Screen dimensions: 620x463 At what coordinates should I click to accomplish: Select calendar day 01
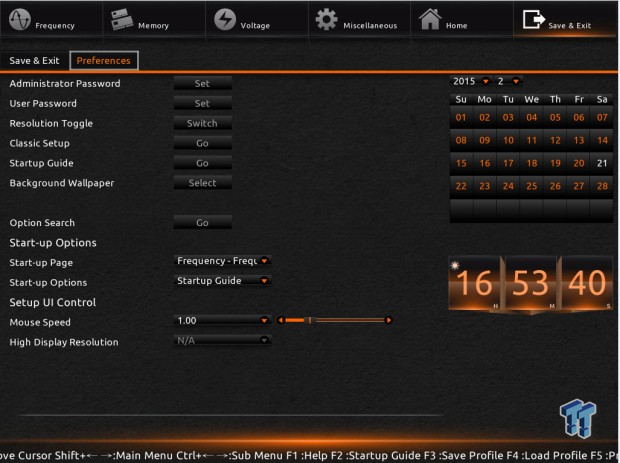(x=461, y=117)
